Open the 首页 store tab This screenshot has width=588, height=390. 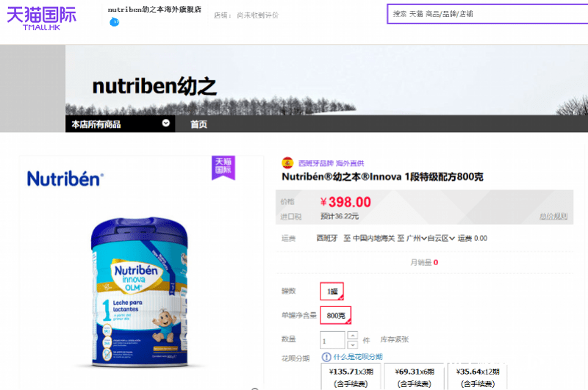point(198,124)
